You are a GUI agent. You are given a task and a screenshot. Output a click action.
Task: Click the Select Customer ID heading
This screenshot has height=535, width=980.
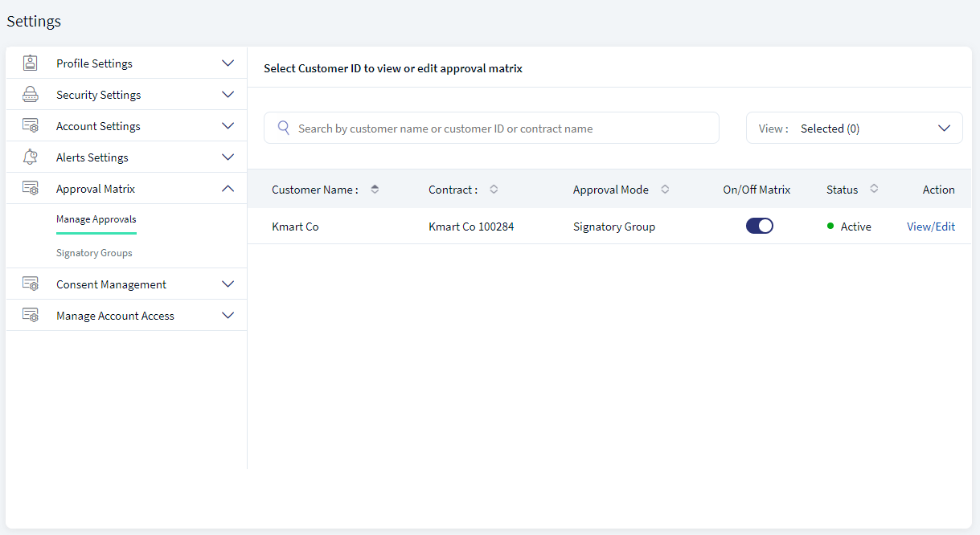tap(393, 68)
